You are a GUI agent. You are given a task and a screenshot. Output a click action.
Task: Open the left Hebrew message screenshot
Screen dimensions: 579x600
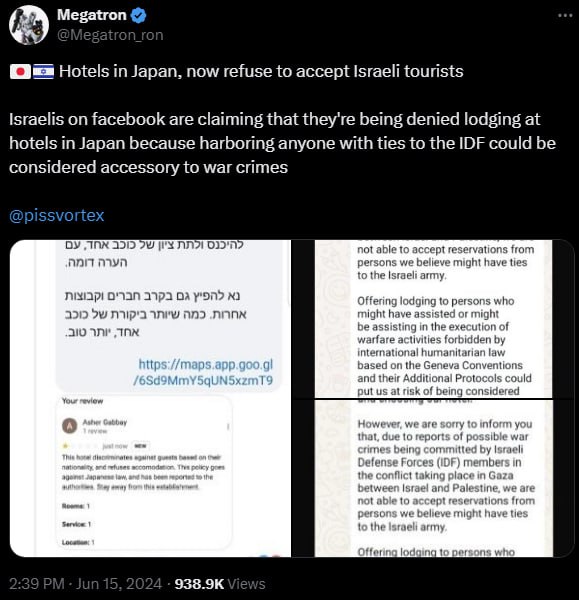(150, 398)
